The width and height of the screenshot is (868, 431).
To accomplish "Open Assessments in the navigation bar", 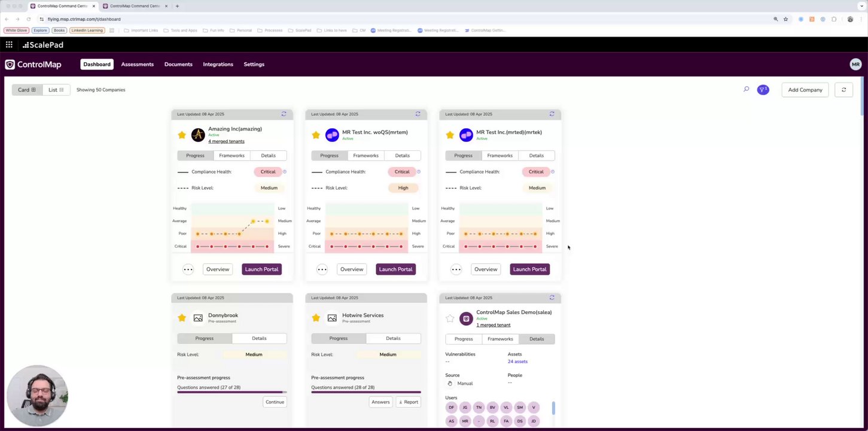I will [138, 64].
